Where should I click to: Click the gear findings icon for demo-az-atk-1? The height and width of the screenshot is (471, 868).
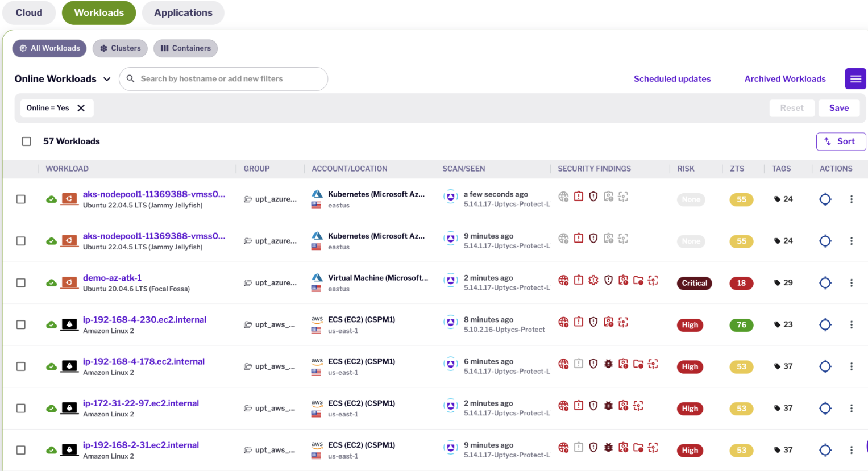(593, 280)
